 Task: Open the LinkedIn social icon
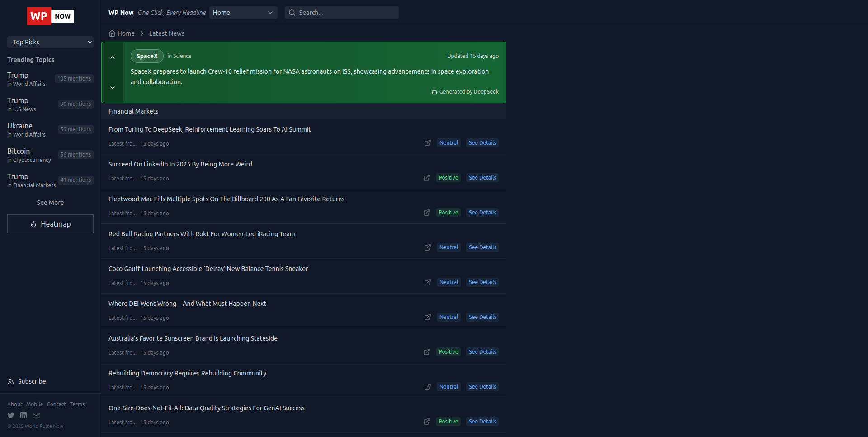(x=24, y=415)
